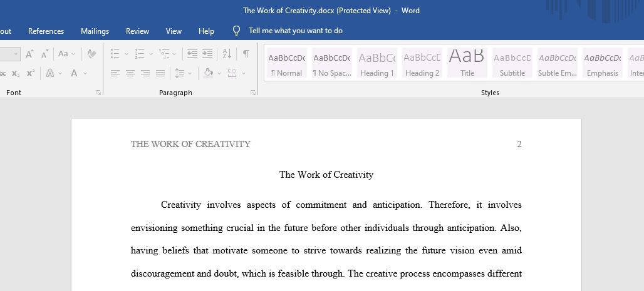Open the Borders dropdown arrow
This screenshot has width=644, height=291.
pos(244,73)
